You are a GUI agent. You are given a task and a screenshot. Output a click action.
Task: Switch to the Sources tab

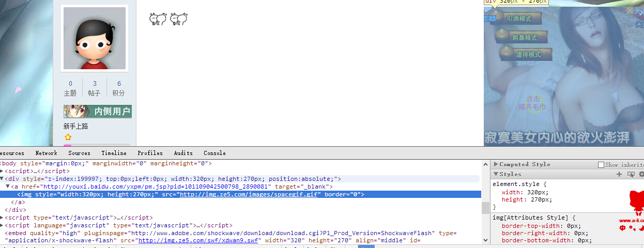coord(79,153)
